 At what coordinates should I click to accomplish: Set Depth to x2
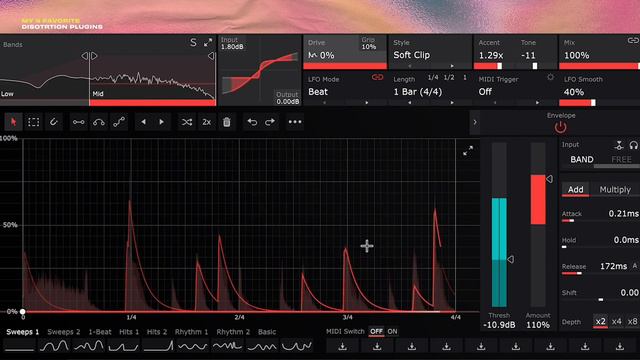600,322
